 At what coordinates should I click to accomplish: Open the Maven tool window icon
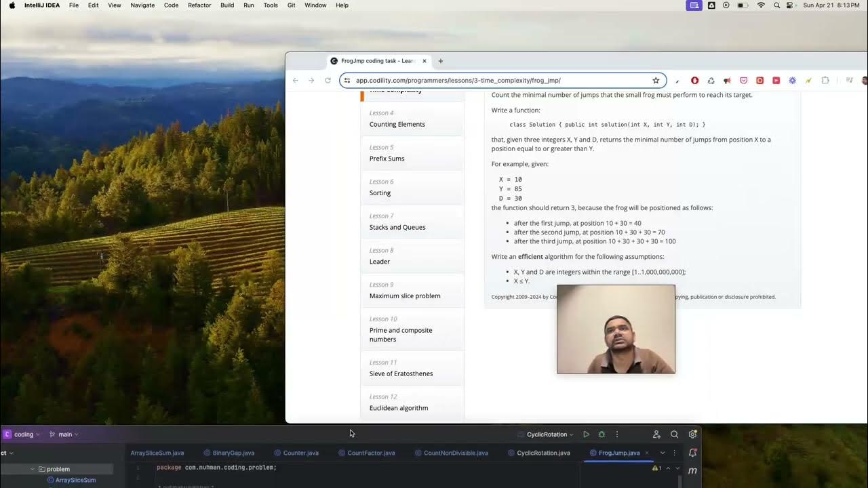(x=692, y=470)
